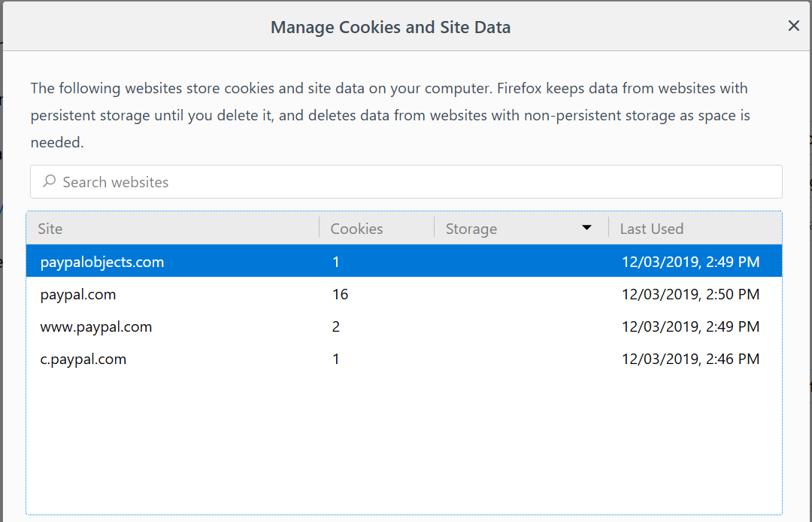Click the Storage sort arrow indicator

coord(586,228)
